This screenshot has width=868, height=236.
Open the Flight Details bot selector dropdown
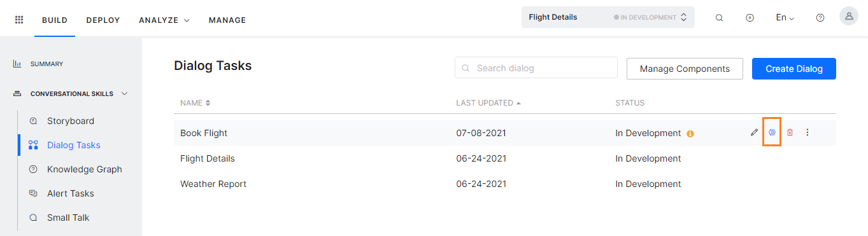[608, 17]
